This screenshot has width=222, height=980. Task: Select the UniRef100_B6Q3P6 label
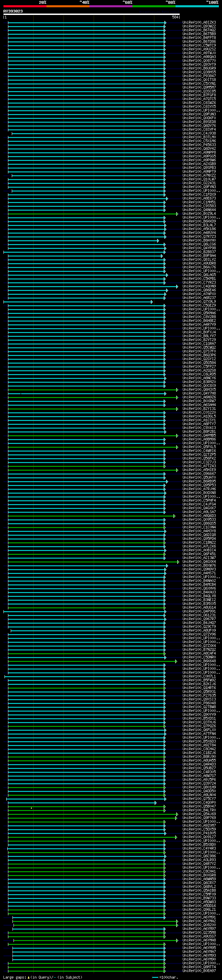click(x=199, y=355)
